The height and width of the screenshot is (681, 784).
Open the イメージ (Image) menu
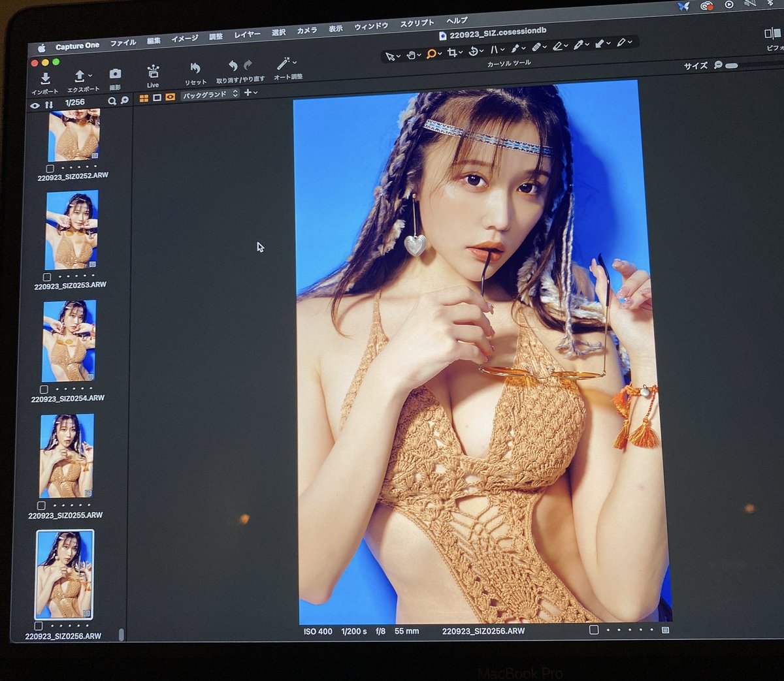pyautogui.click(x=184, y=39)
